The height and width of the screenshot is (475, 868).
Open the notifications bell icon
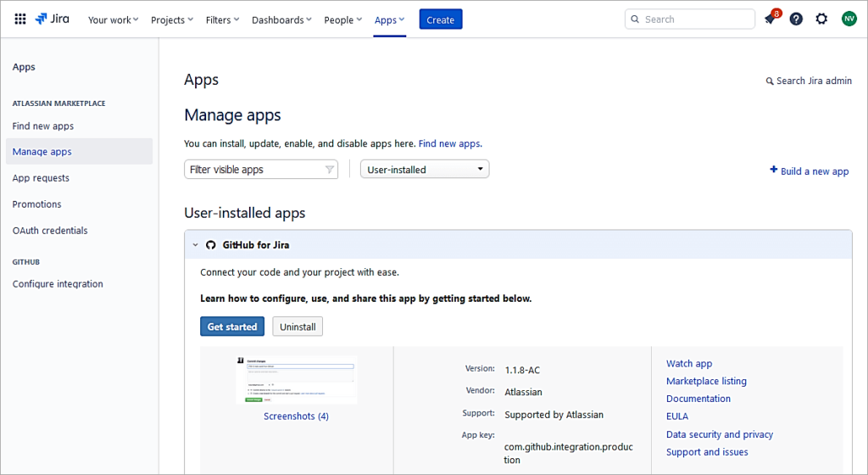(x=770, y=19)
